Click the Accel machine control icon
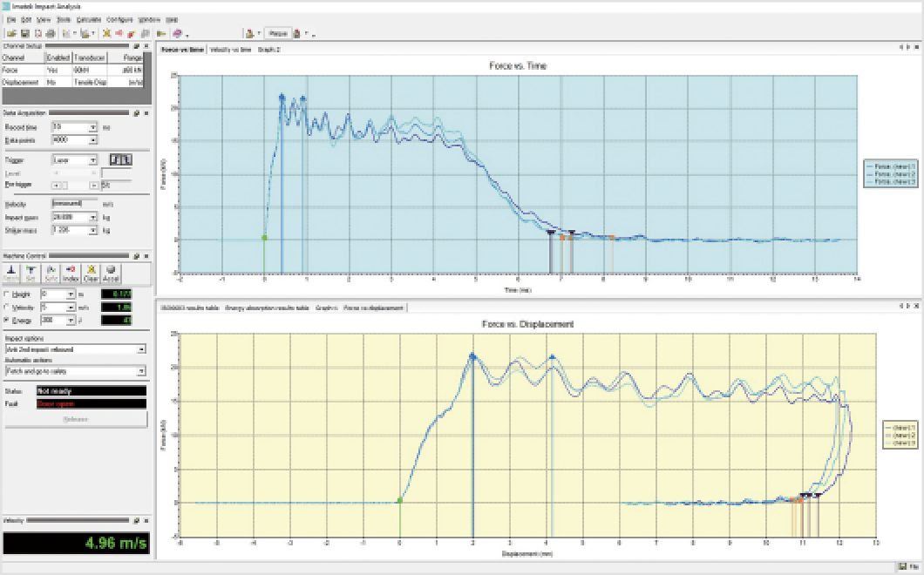The image size is (924, 575). [112, 273]
